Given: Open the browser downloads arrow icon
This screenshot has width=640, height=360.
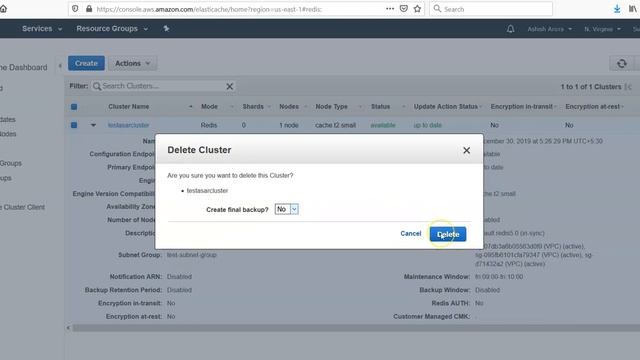Looking at the screenshot, I should (x=617, y=9).
